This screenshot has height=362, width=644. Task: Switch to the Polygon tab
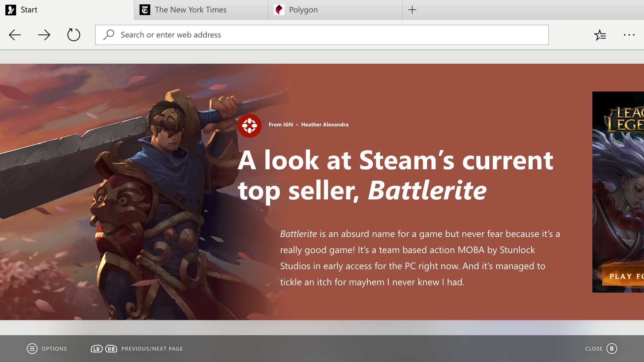tap(335, 10)
